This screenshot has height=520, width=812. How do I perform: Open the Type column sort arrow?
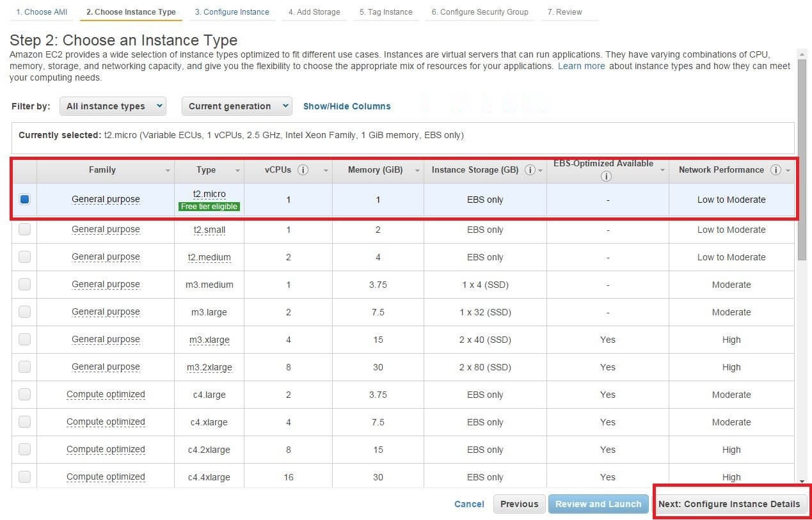238,171
